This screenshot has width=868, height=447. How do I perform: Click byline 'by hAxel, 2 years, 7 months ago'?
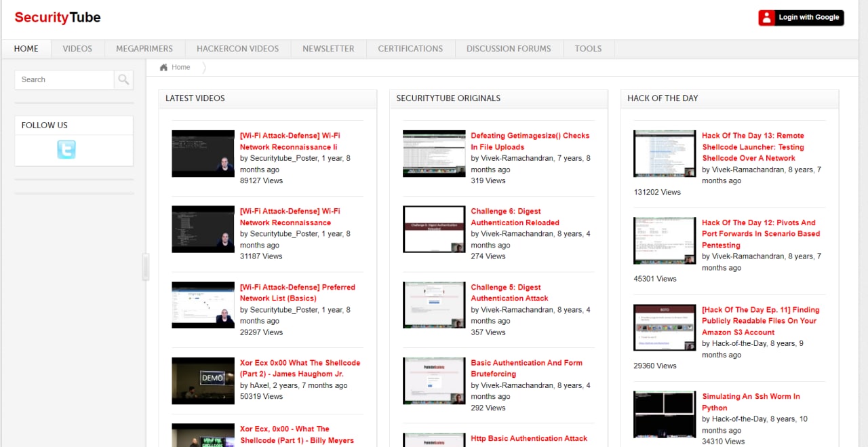pos(294,385)
